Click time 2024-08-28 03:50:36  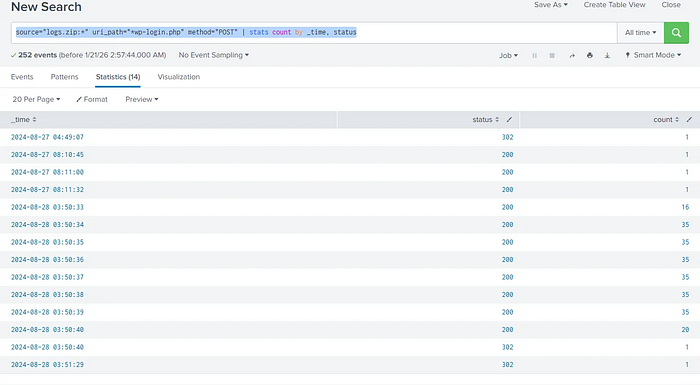(x=47, y=259)
